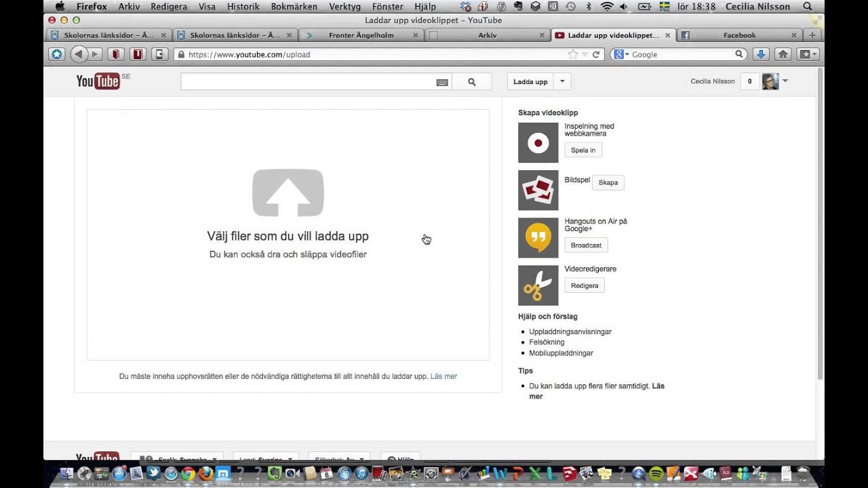Click the magnifier in the Google search bar

[x=739, y=54]
